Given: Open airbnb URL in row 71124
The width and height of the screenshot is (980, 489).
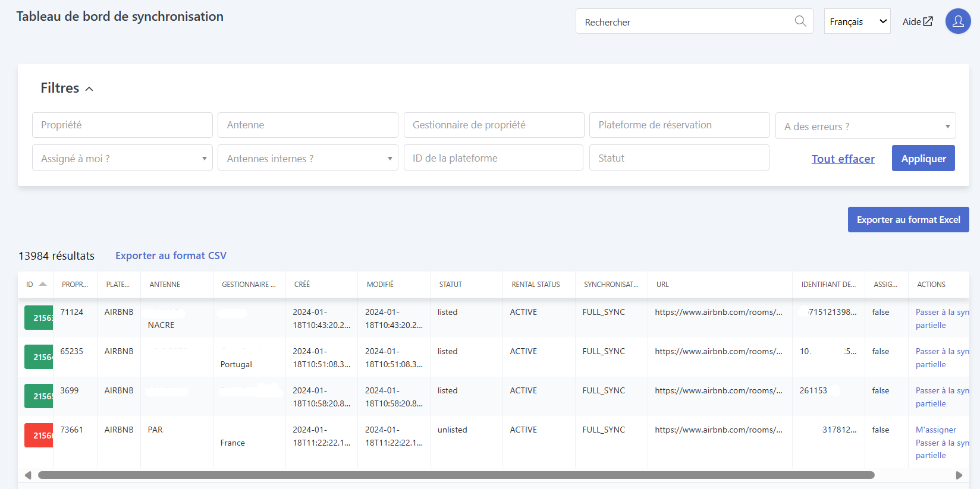Looking at the screenshot, I should 718,312.
